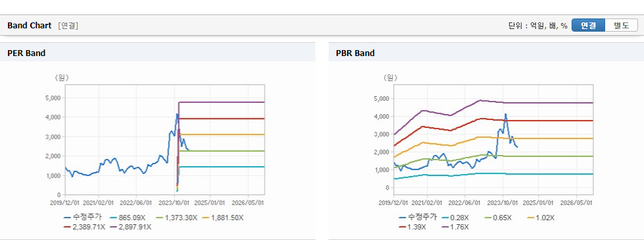Screen dimensions: 644x240
Task: Toggle the 1.39X red legend item
Action: tap(412, 227)
